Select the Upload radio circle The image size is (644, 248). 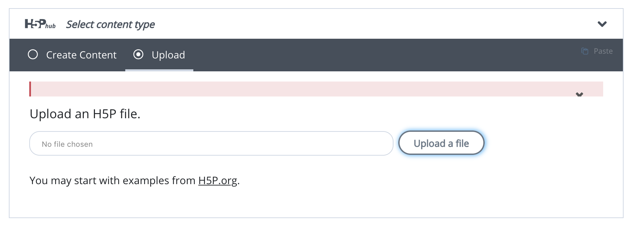point(139,54)
